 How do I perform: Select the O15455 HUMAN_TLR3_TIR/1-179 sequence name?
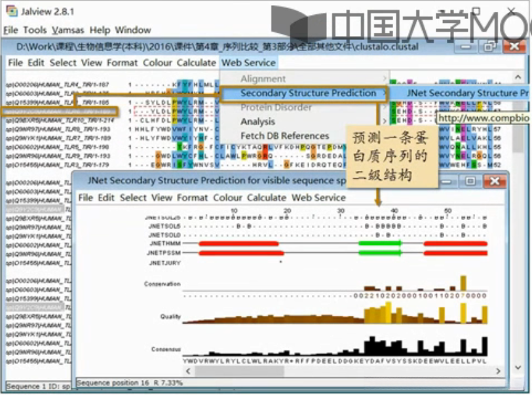click(58, 165)
